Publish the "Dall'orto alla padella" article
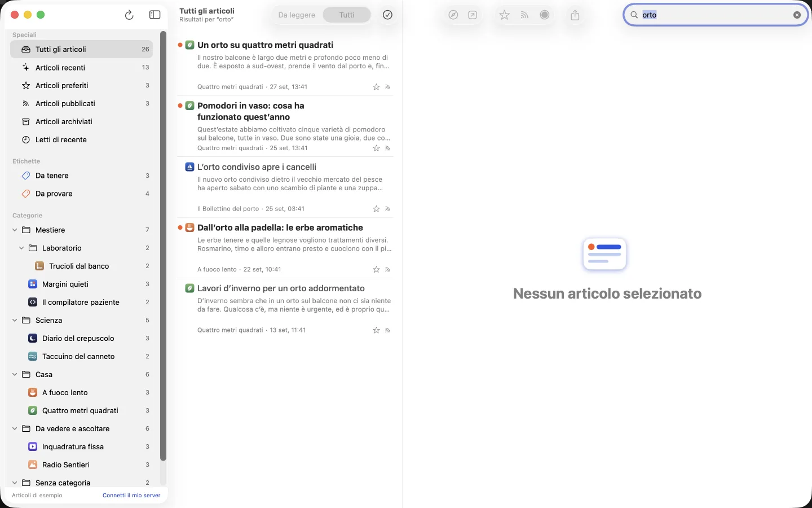Screen dimensions: 812x508 pyautogui.click(x=388, y=270)
